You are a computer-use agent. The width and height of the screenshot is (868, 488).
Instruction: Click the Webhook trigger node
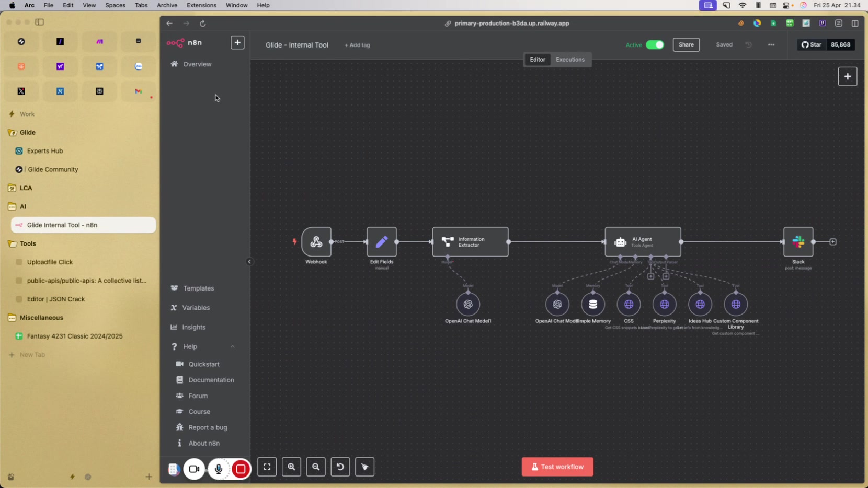click(316, 241)
